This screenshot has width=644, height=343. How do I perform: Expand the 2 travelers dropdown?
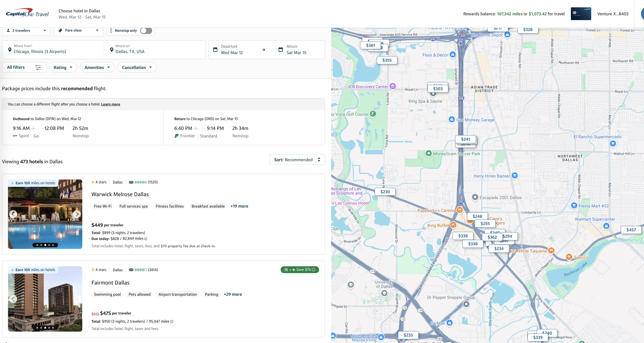pos(26,30)
